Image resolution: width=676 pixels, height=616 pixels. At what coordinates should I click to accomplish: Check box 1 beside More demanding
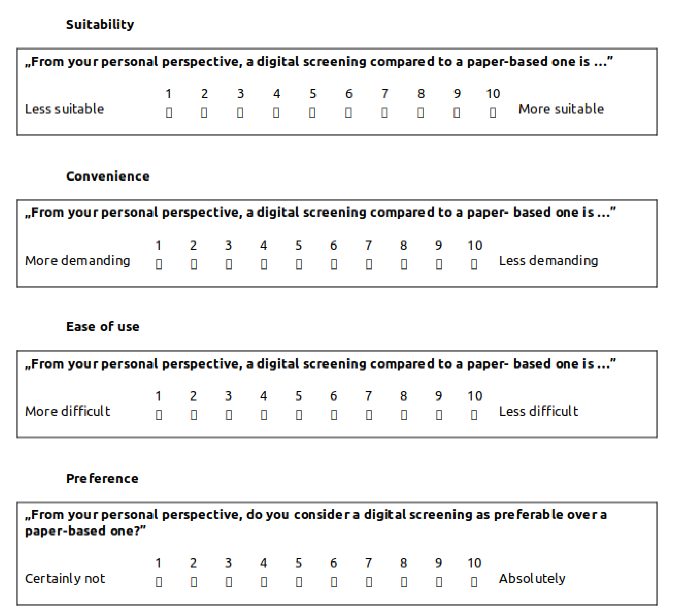point(159,264)
